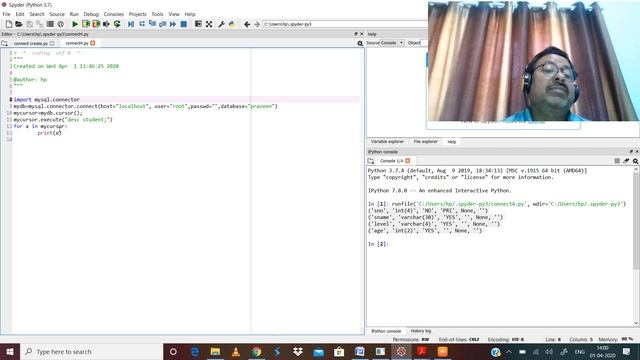The width and height of the screenshot is (640, 360).
Task: Select the Console 1/A tab
Action: pos(391,161)
